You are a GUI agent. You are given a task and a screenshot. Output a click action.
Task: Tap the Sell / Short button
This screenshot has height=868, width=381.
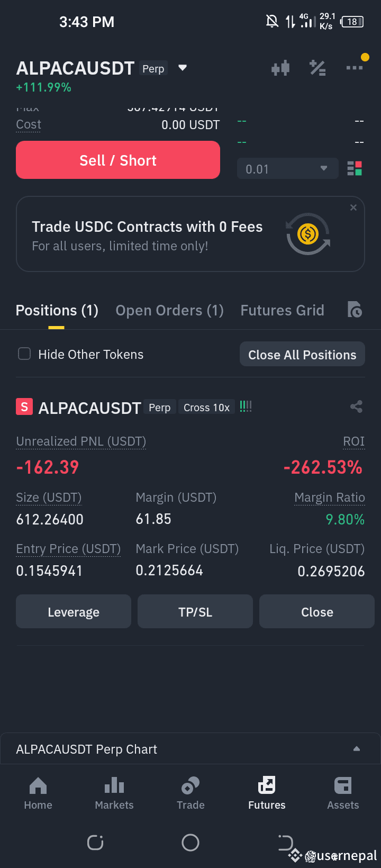point(118,160)
